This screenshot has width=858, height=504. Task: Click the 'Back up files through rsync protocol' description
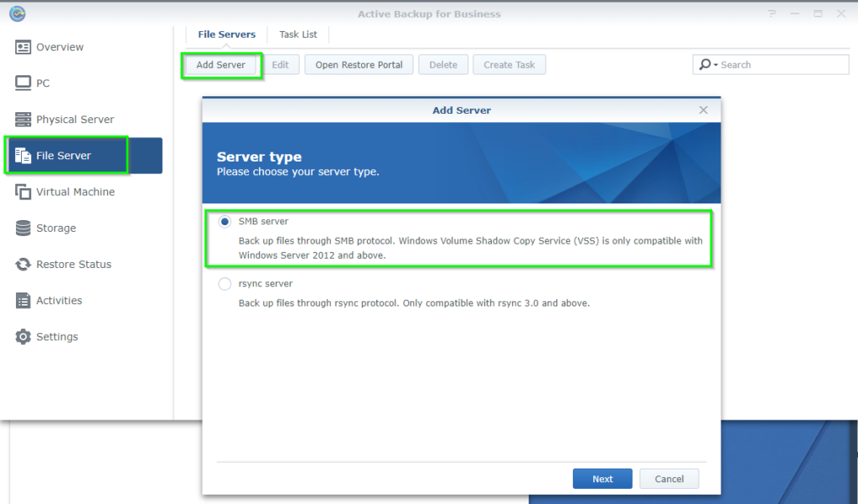coord(414,303)
